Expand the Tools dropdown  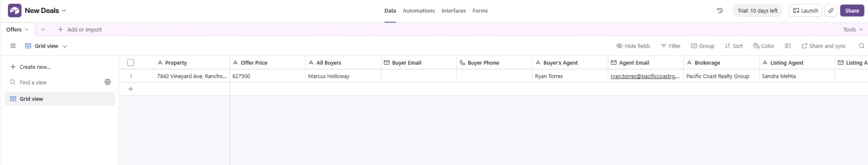click(853, 29)
